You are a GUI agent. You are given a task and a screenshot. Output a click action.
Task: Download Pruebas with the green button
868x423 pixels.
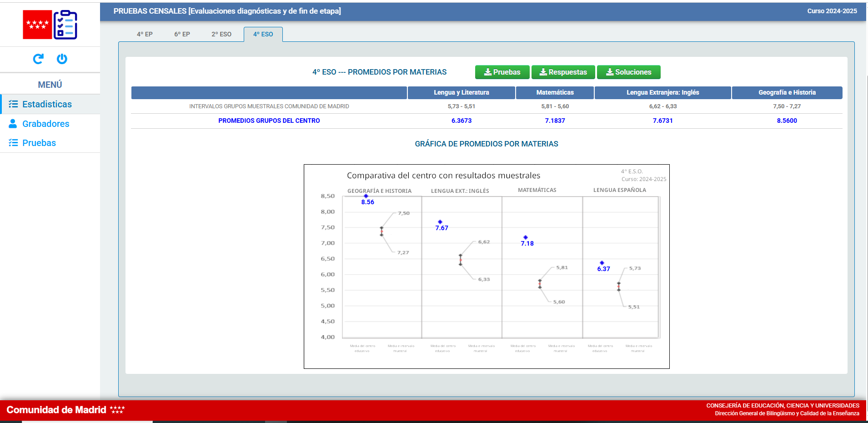[x=502, y=72]
